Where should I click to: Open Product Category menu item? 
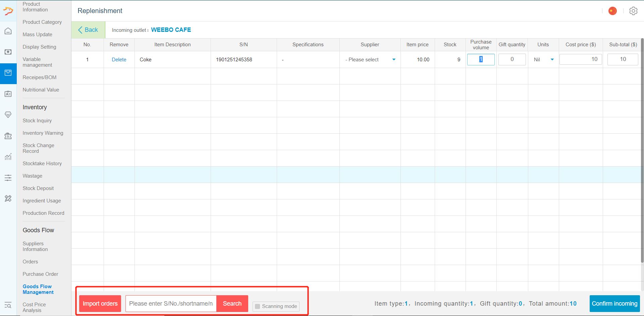pyautogui.click(x=42, y=22)
